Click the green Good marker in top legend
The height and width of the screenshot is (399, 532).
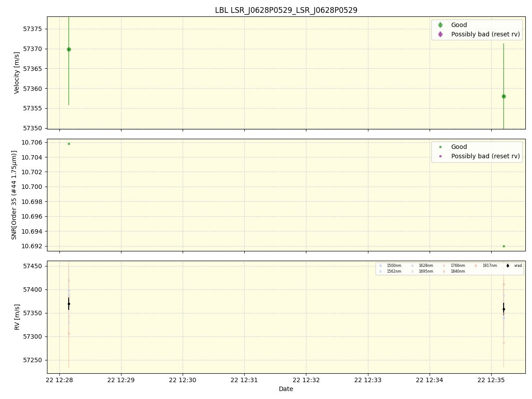pyautogui.click(x=440, y=25)
